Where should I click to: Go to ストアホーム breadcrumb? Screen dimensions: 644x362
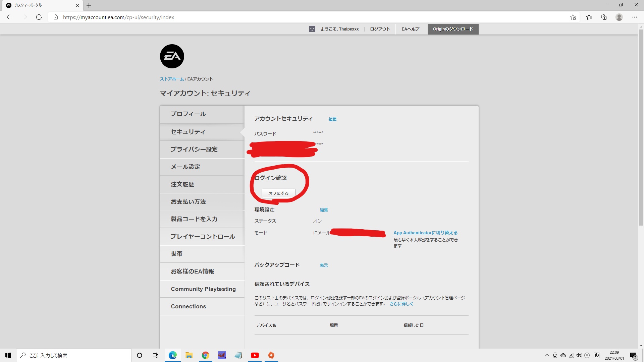point(172,79)
